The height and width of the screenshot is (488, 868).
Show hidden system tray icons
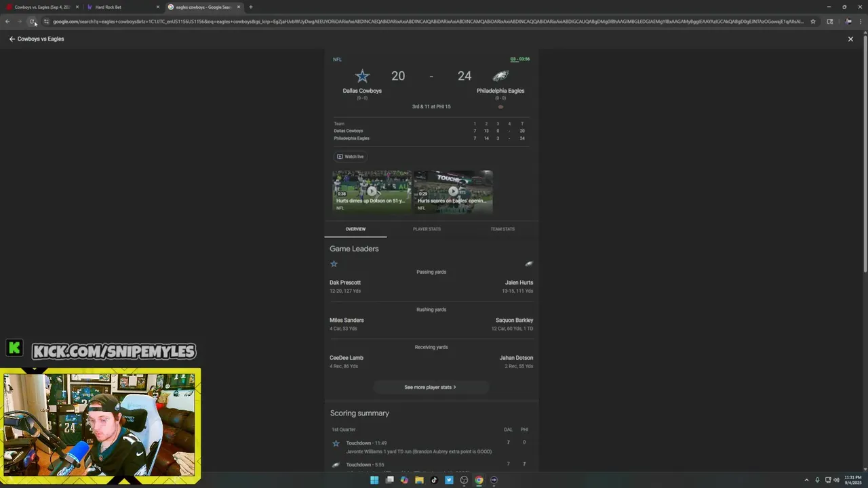pyautogui.click(x=806, y=480)
